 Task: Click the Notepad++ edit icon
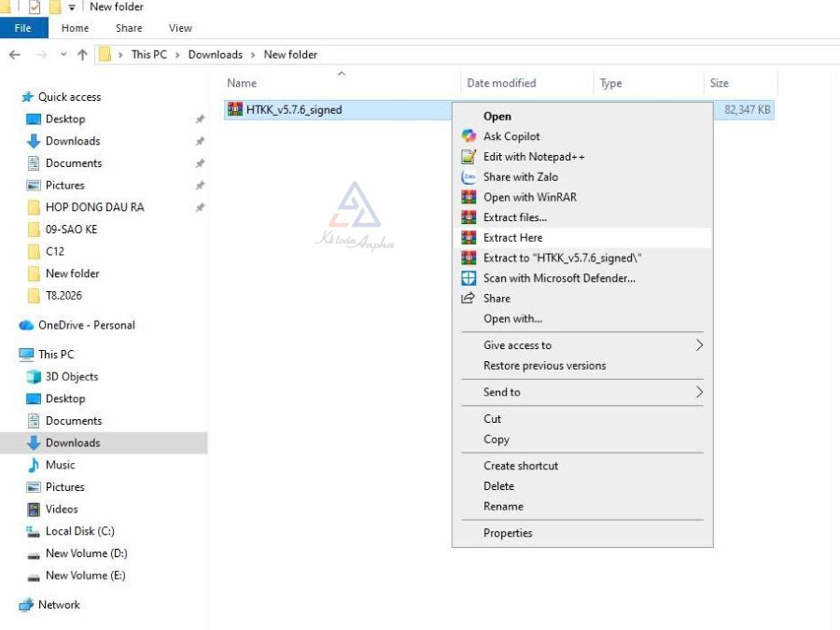[469, 157]
